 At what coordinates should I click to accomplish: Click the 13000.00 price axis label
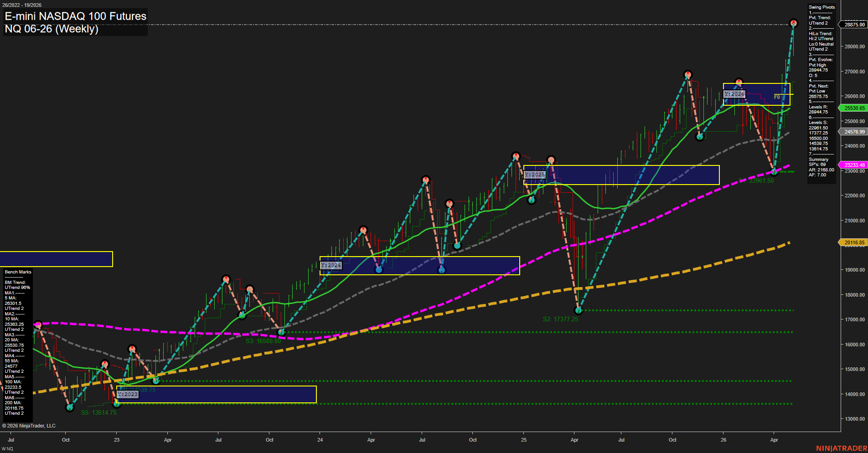(855, 419)
